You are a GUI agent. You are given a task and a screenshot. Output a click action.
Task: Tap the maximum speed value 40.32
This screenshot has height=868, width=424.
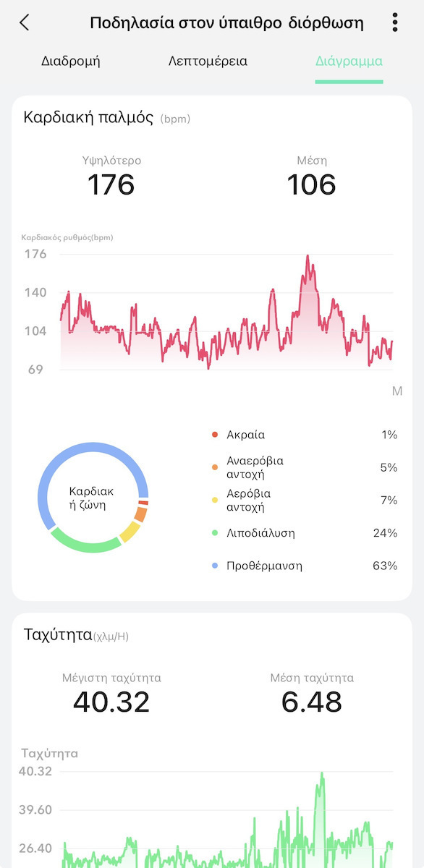click(111, 702)
